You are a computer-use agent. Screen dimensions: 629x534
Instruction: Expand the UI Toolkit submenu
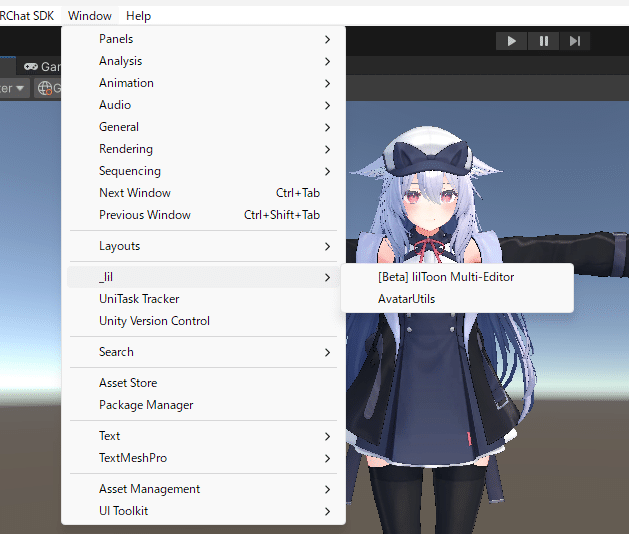tap(203, 511)
